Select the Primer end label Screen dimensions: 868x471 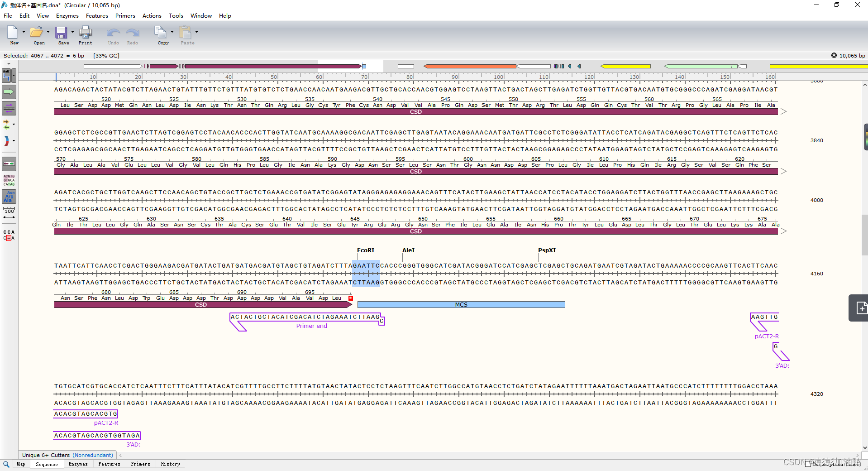click(311, 326)
